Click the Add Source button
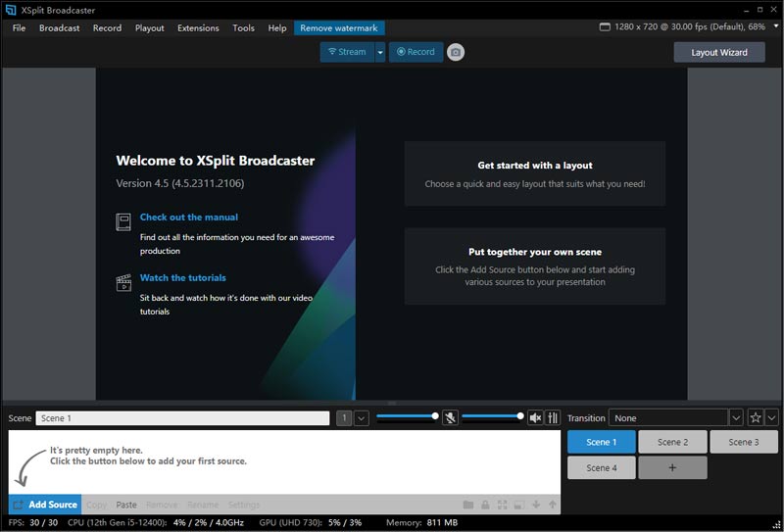This screenshot has height=532, width=784. tap(45, 505)
